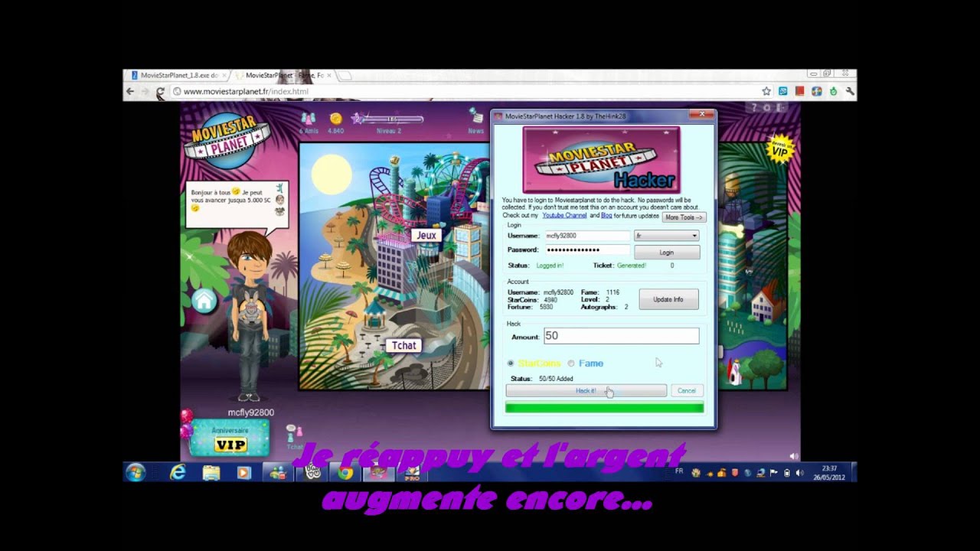
Task: Click the Login button in the hacker tool
Action: click(x=667, y=253)
